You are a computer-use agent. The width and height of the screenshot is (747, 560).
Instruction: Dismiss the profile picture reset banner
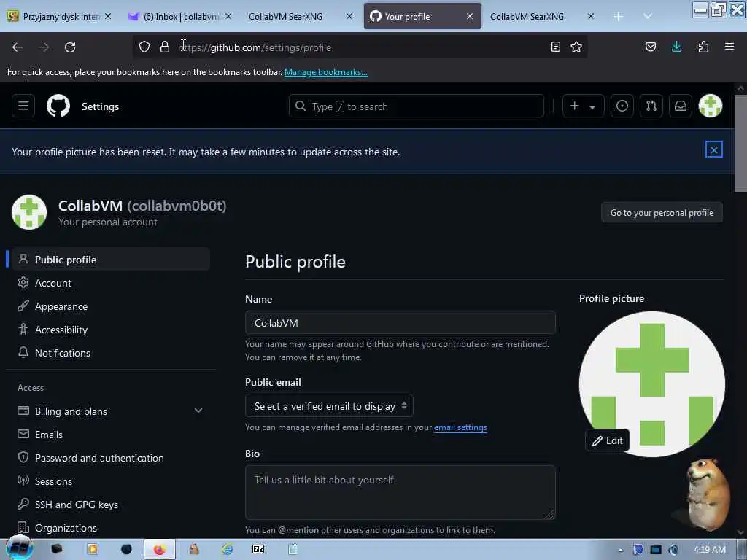713,150
